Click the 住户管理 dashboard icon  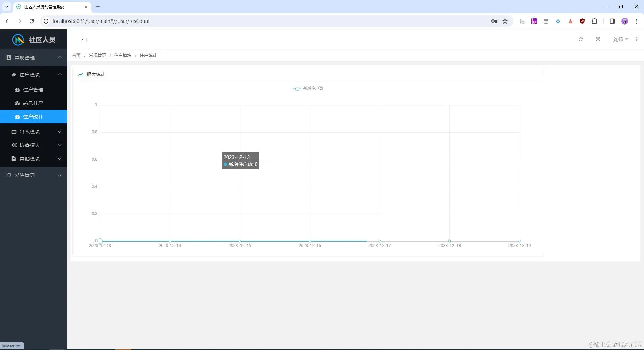(x=17, y=90)
